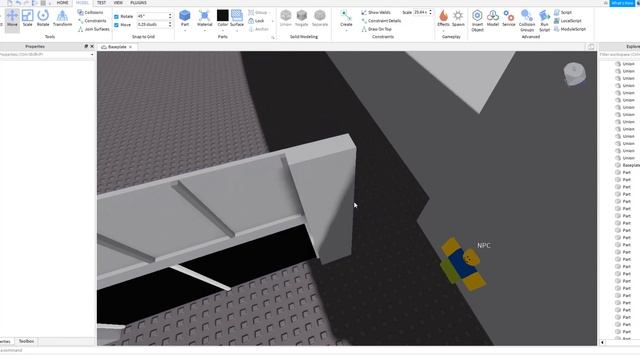
Task: Click the constraint Scale value field
Action: pos(420,13)
